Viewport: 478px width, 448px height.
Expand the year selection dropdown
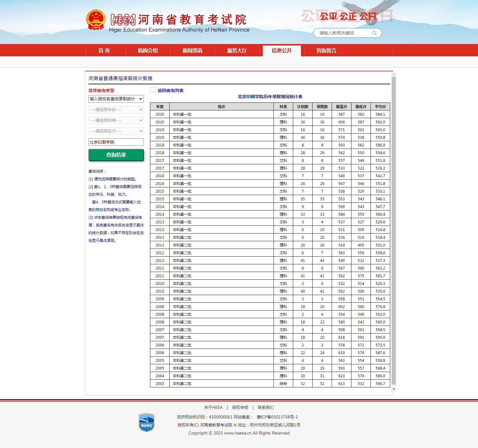pos(116,110)
